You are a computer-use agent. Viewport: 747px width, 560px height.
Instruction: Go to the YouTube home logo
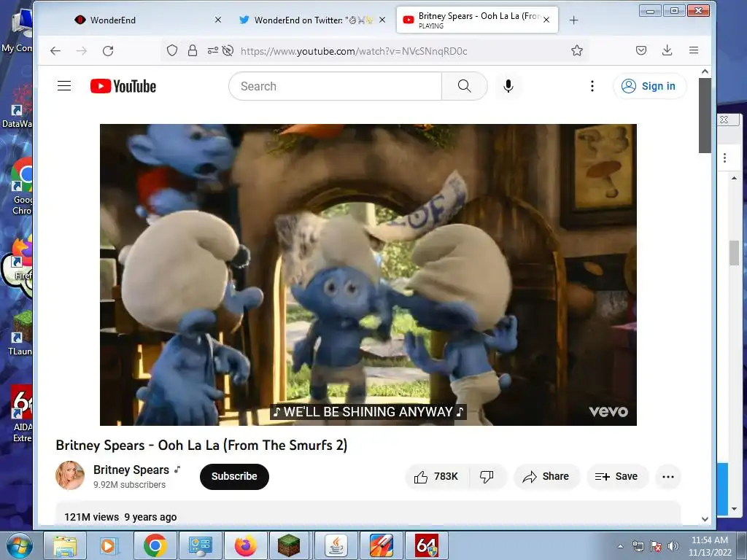coord(123,86)
